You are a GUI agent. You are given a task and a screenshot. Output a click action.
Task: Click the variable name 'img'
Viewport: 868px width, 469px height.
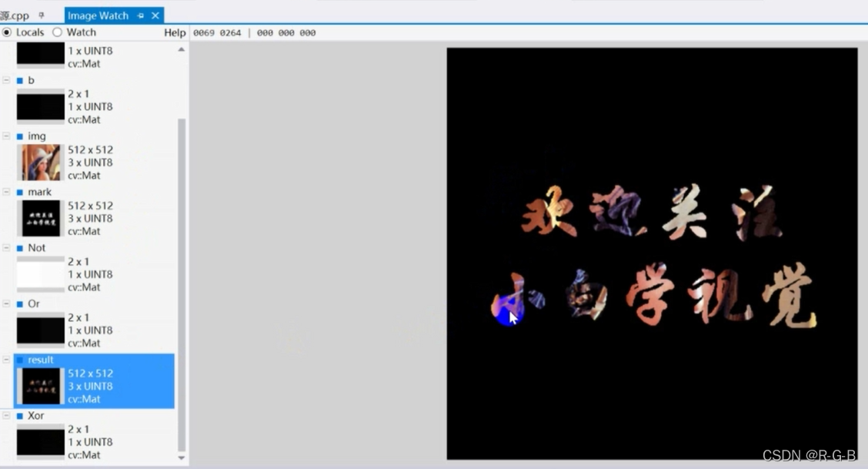[x=36, y=136]
